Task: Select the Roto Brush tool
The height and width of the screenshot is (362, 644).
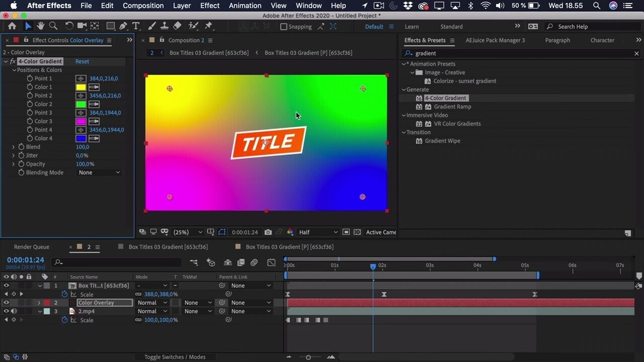Action: pos(193,26)
